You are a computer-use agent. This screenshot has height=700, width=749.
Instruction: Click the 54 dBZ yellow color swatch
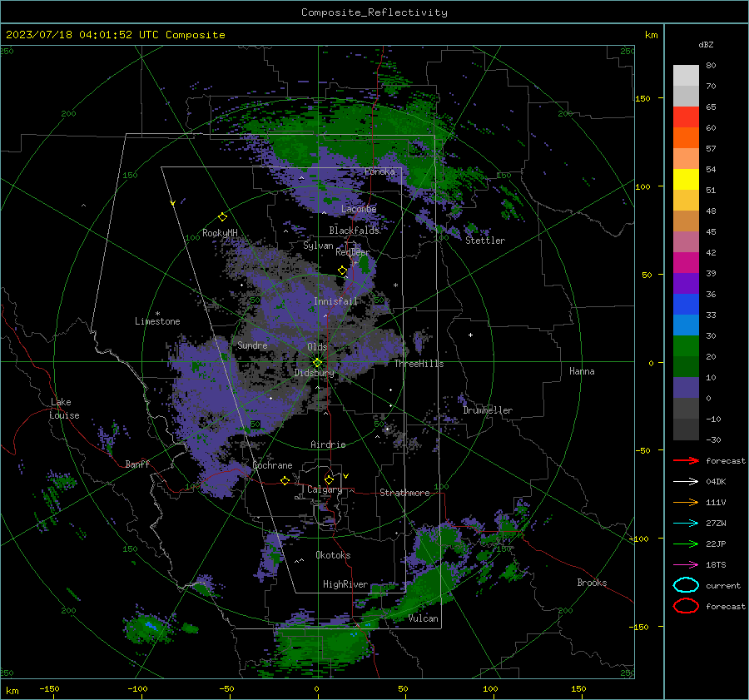pyautogui.click(x=686, y=179)
